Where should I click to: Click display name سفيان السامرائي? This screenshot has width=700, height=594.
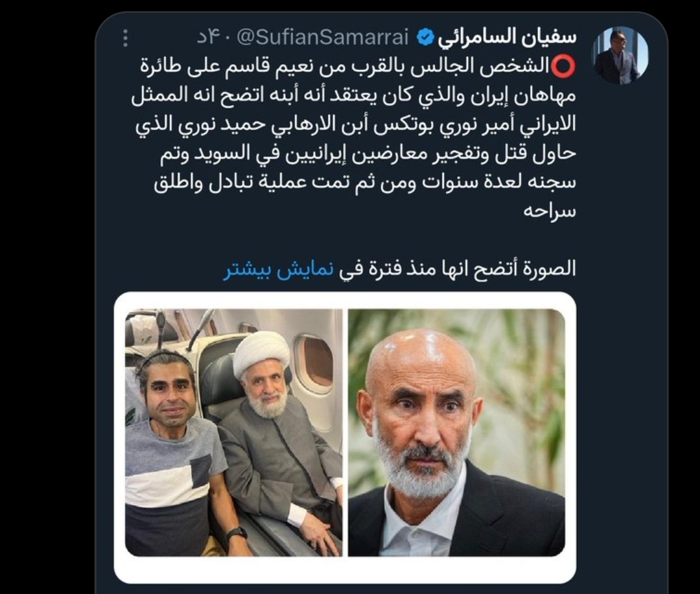(507, 38)
